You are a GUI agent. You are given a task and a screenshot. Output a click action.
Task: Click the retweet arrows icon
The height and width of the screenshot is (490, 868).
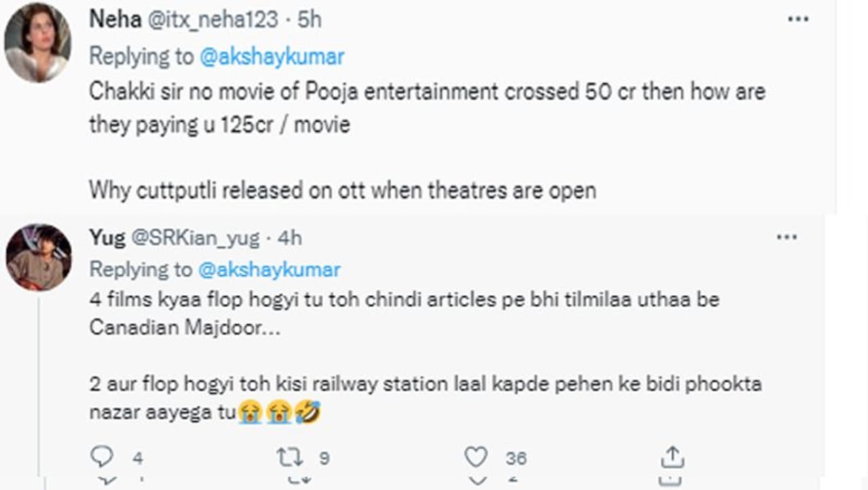pyautogui.click(x=289, y=457)
